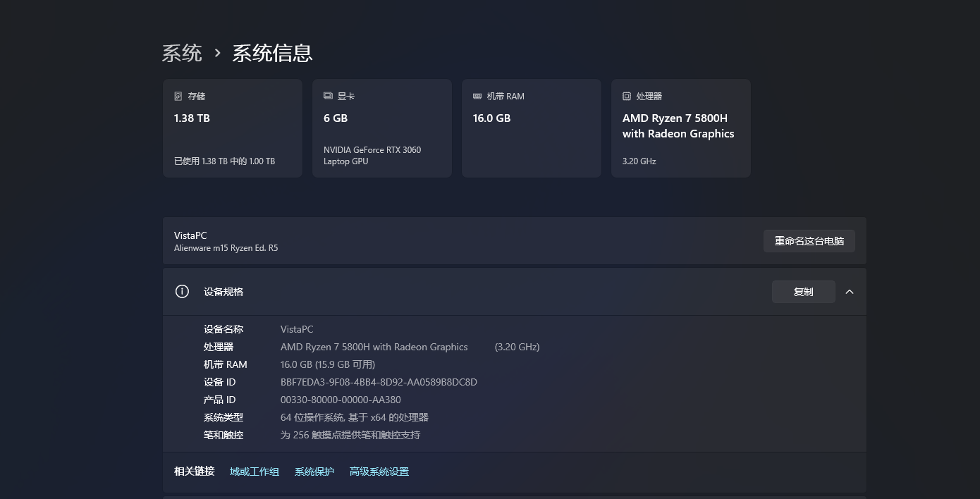Click the 系统信息 page title

(272, 53)
